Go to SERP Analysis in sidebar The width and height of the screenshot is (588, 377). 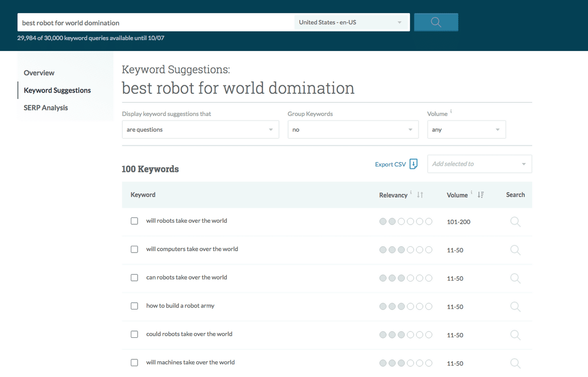pyautogui.click(x=46, y=108)
